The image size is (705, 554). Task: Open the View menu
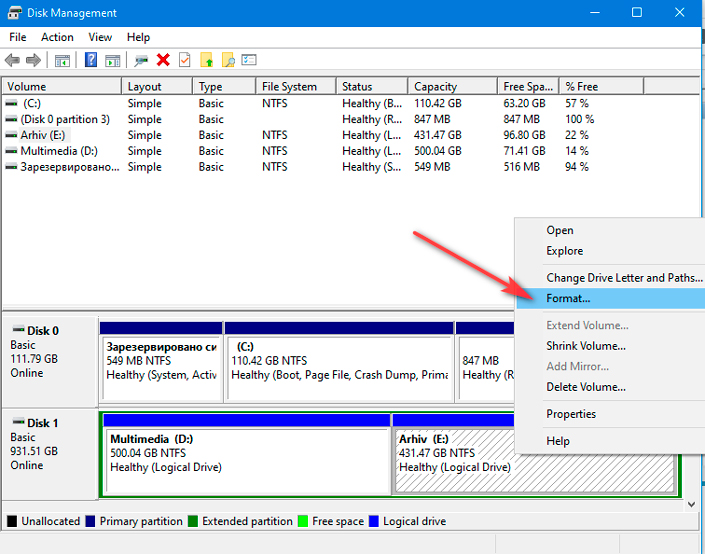[x=100, y=37]
